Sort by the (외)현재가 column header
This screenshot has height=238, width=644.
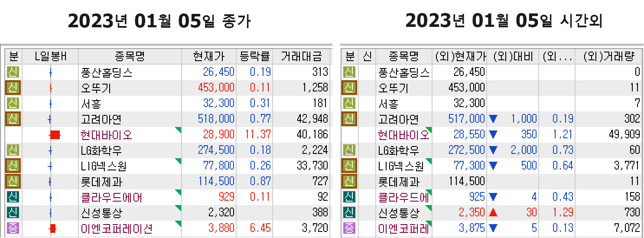[x=460, y=56]
